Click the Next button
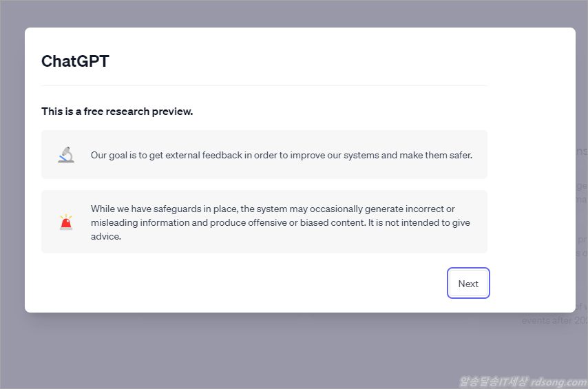 click(468, 284)
